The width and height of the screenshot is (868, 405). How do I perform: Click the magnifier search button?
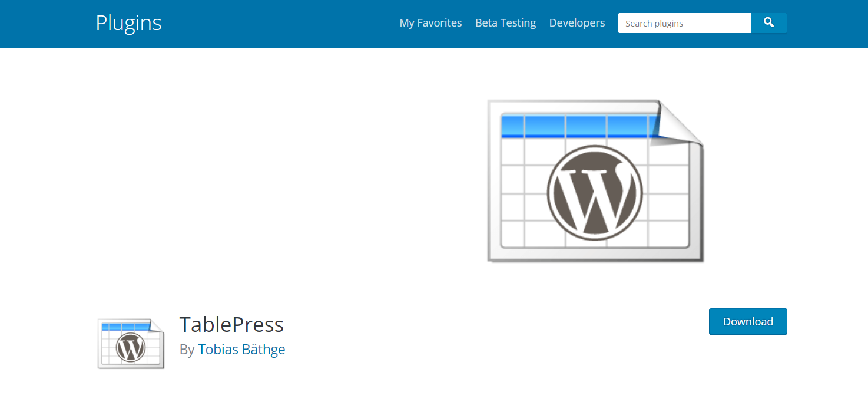point(768,23)
